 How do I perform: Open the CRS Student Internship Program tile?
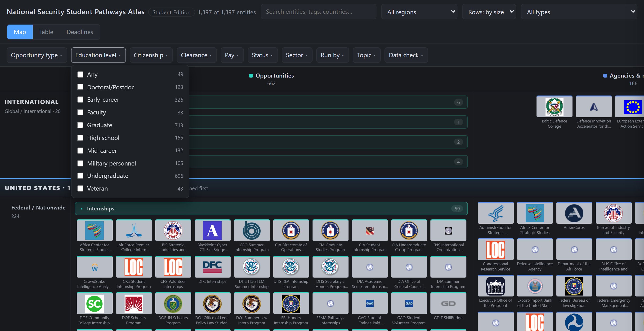(x=134, y=273)
